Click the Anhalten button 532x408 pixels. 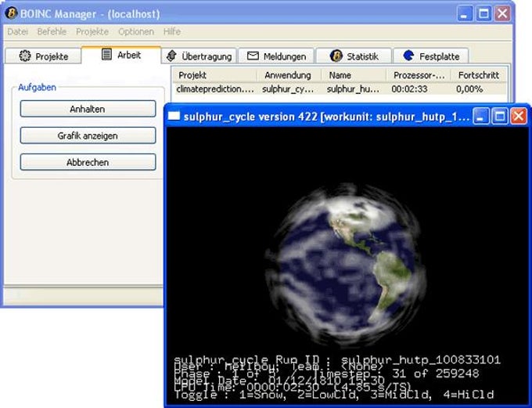(88, 109)
